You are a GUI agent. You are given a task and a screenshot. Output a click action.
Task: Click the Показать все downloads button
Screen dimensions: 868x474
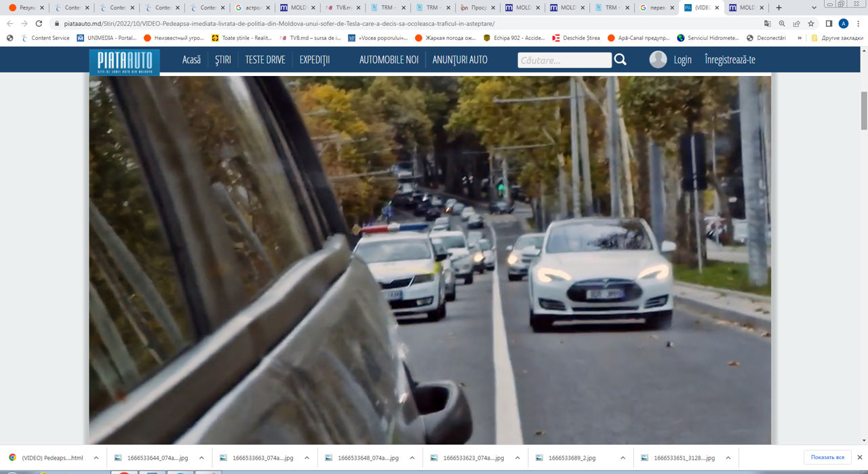[x=827, y=458]
